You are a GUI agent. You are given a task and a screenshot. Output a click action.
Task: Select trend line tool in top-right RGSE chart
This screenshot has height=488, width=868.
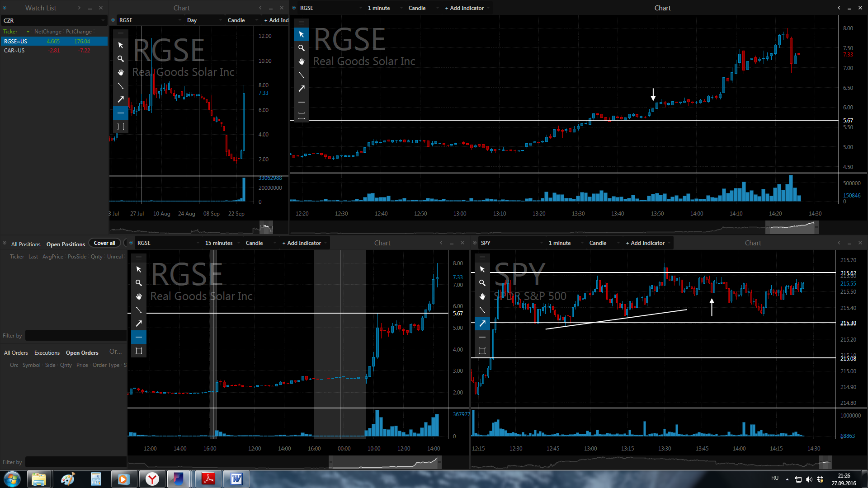coord(302,75)
